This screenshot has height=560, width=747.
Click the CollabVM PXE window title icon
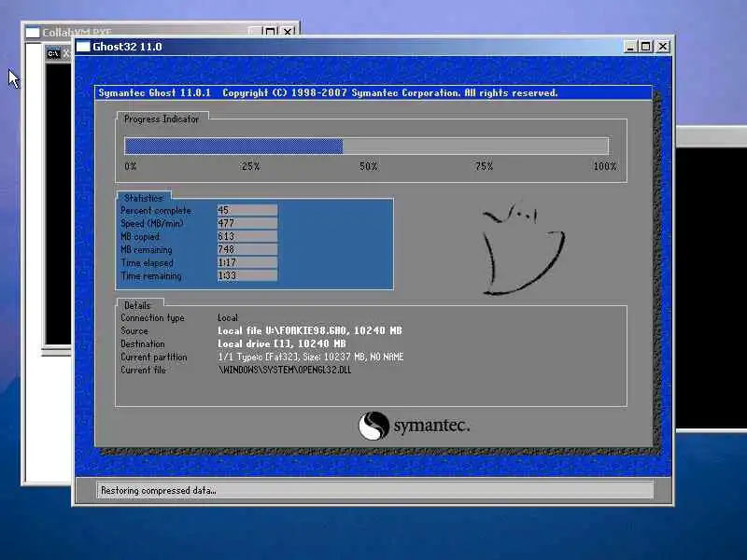coord(33,33)
